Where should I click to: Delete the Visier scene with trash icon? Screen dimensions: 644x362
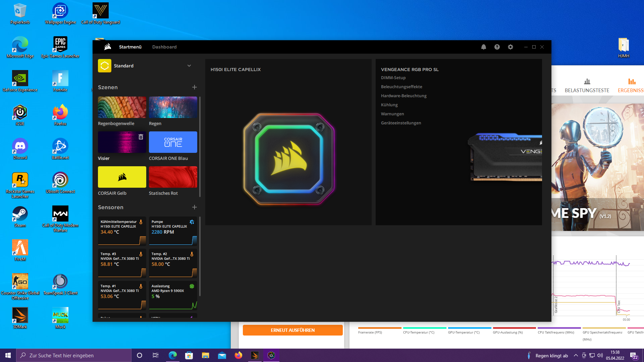(141, 137)
